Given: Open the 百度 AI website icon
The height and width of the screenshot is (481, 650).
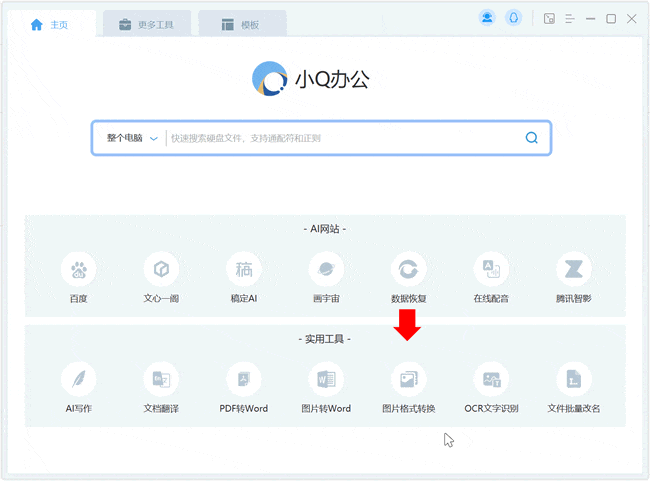Looking at the screenshot, I should (78, 270).
